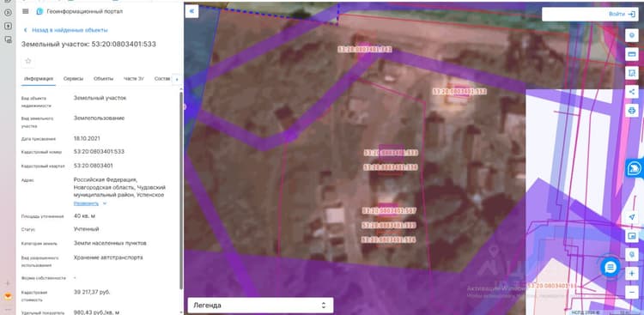Open the hamburger menu beside the portal title
This screenshot has height=315, width=644.
26,11
